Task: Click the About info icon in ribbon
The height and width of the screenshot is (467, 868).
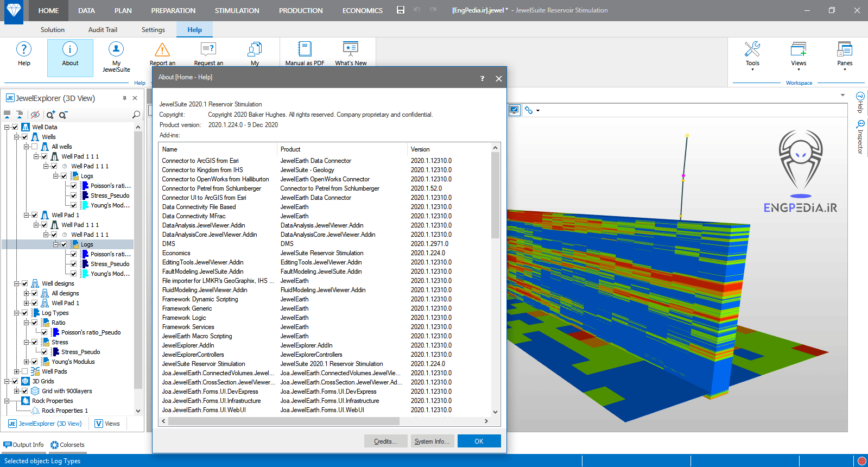Action: tap(70, 50)
